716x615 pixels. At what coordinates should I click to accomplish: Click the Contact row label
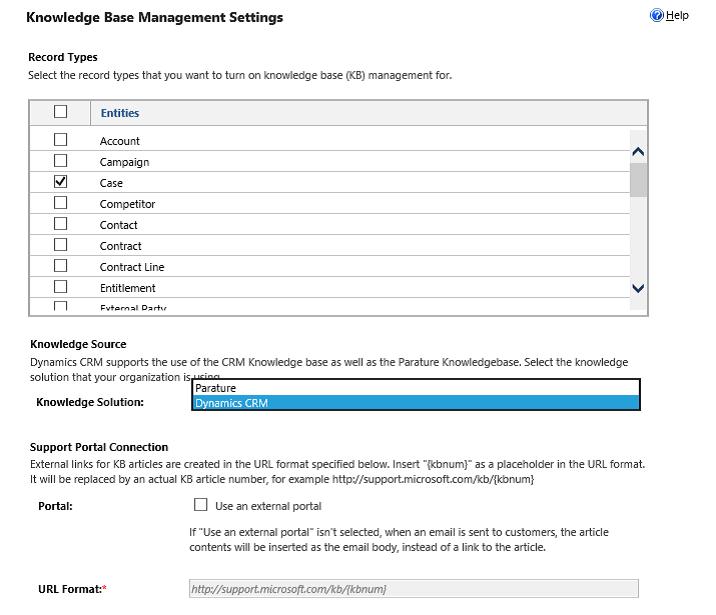click(118, 225)
